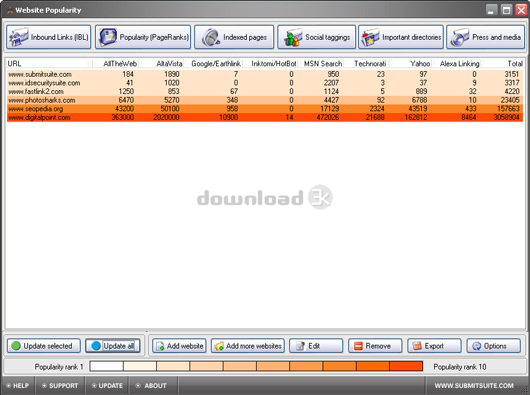Click the Indexed pages magnifier icon
Image resolution: width=530 pixels, height=395 pixels.
(x=211, y=37)
